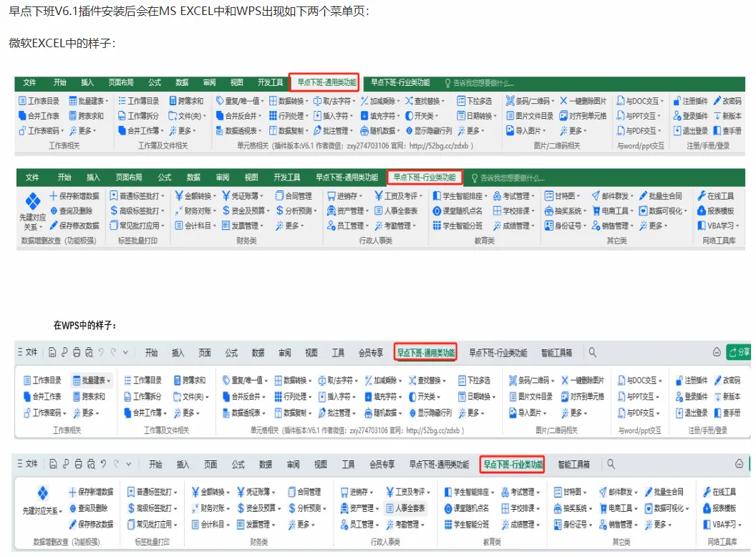Image resolution: width=756 pixels, height=557 pixels.
Task: Expand 资金及预算 menu in WPS 行业类 ribbon
Action: [259, 508]
